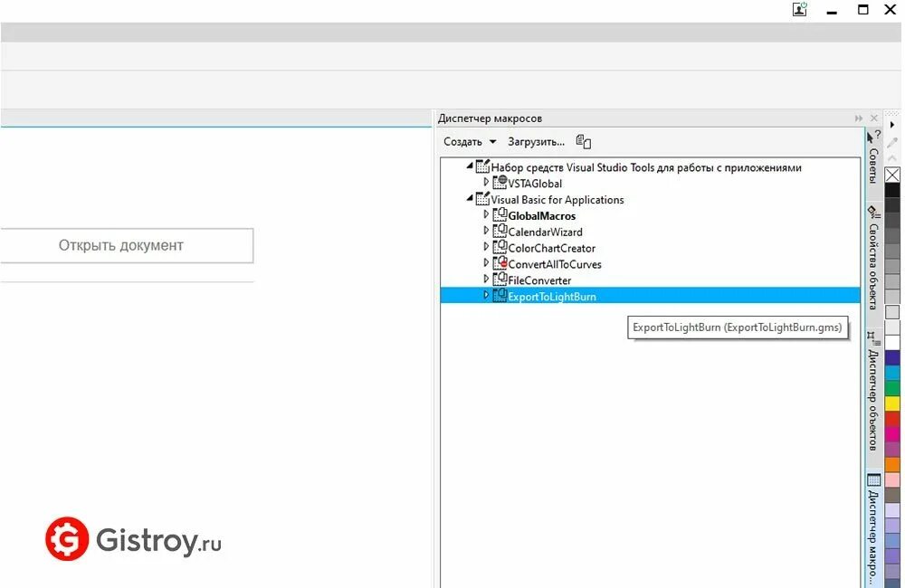Select the ConvertAllToCurves macro project
This screenshot has width=905, height=588.
coord(555,264)
